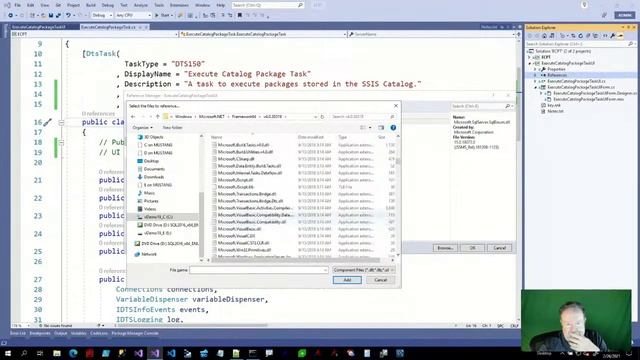
Task: Open the Organize dropdown in file dialog
Action: [142, 128]
